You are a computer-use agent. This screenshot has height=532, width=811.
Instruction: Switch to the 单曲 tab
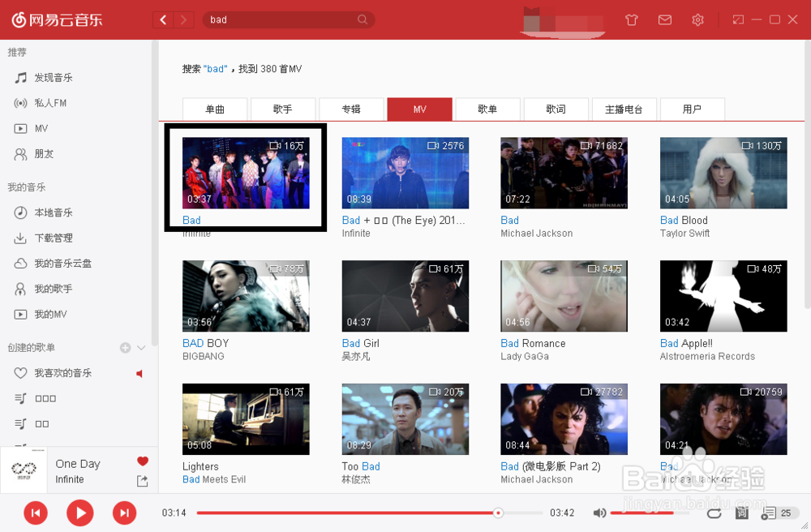tap(215, 109)
